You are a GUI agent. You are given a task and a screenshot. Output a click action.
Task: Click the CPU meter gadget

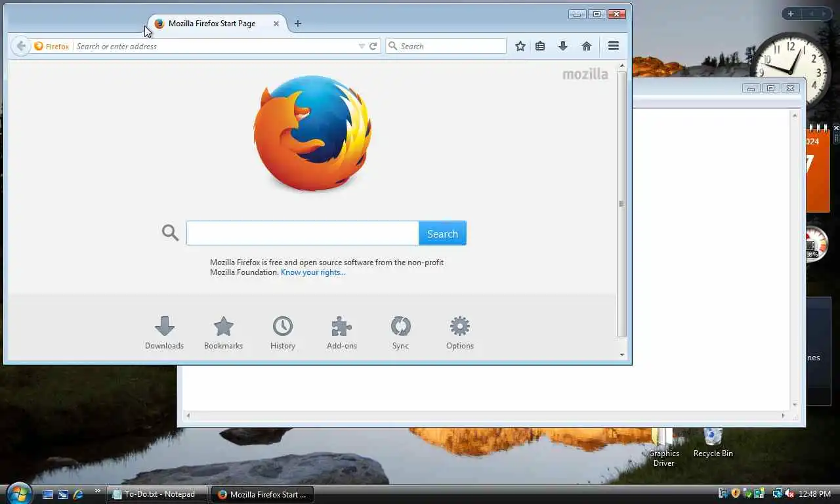click(x=816, y=244)
